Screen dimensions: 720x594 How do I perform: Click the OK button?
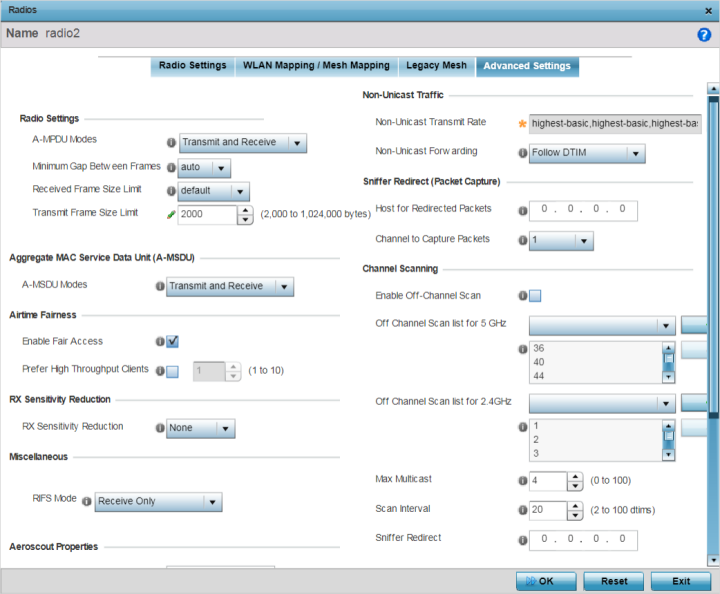point(546,580)
